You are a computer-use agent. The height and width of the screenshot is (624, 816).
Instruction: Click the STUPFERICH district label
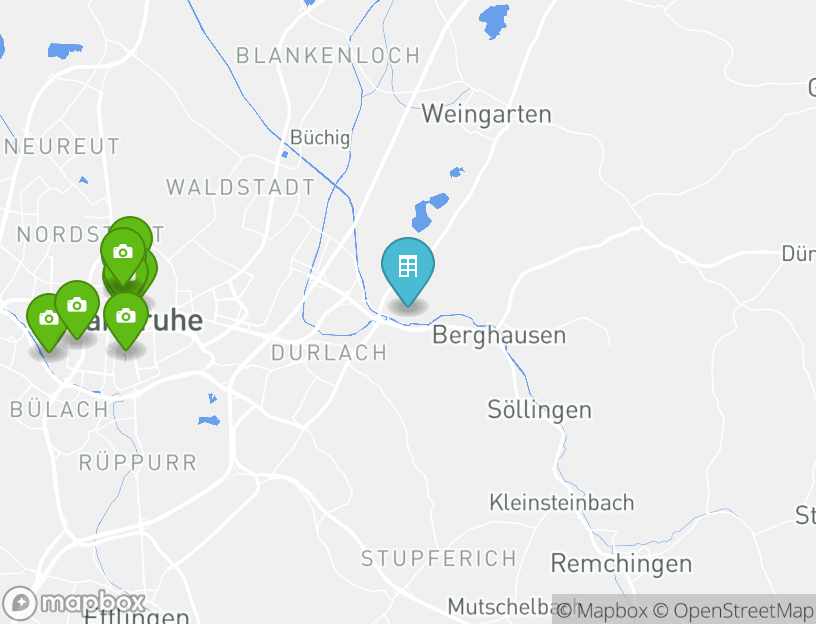click(439, 558)
